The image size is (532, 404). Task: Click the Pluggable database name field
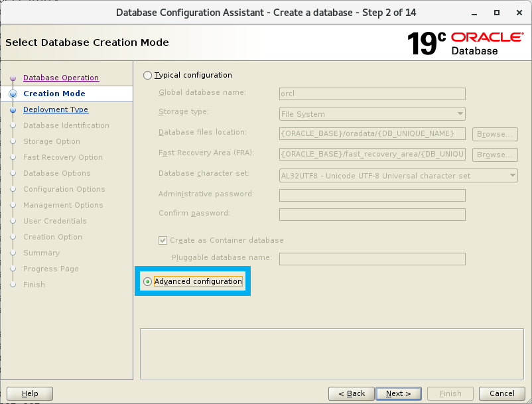point(372,259)
